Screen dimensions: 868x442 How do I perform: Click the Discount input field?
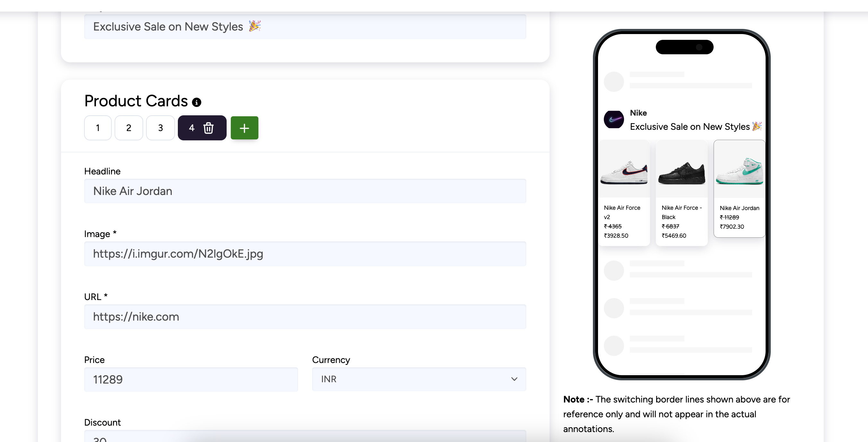305,436
